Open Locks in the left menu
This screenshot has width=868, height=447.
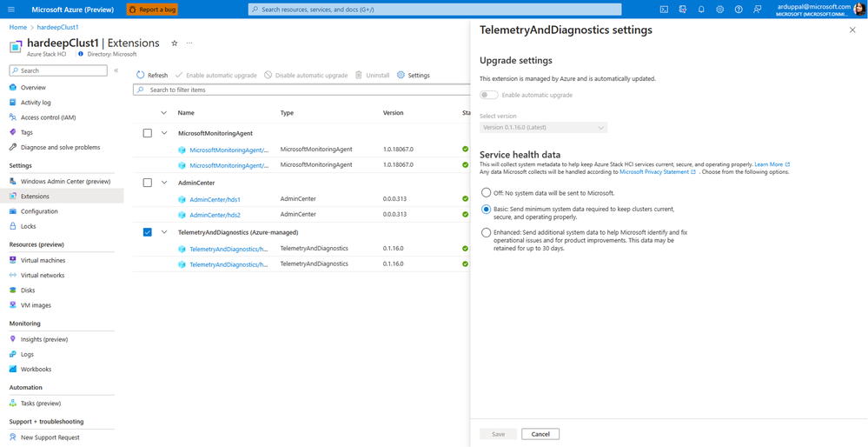click(x=28, y=226)
